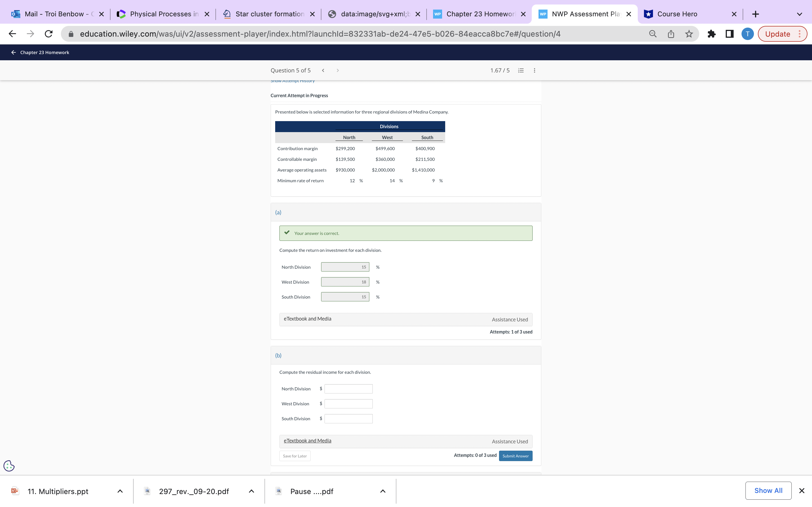Click the North Division residual income field

coord(348,389)
